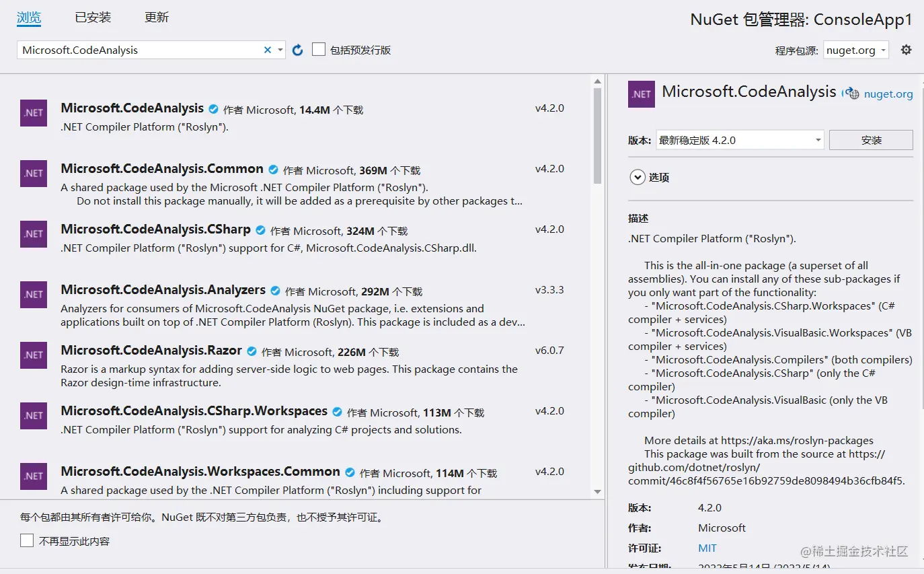924x574 pixels.
Task: Click the .NET icon of Microsoft.CodeAnalysis package
Action: coord(34,113)
